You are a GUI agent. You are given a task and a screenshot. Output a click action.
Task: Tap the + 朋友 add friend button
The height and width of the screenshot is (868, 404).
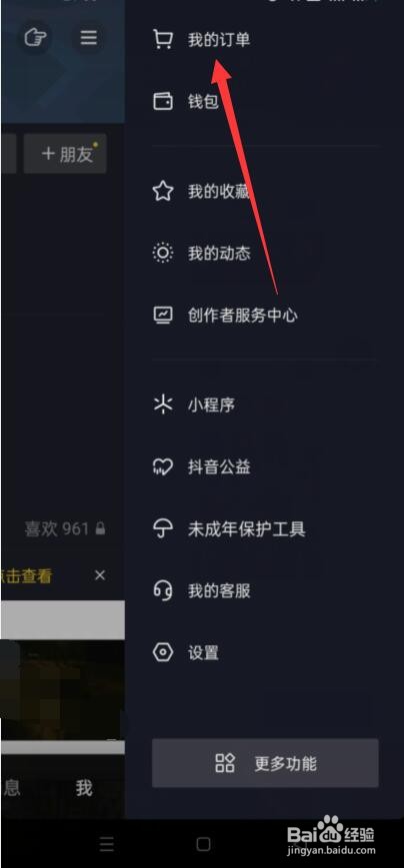tap(65, 154)
